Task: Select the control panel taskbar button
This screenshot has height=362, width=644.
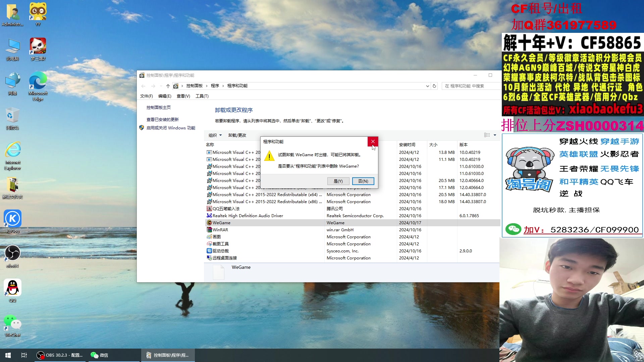Action: click(168, 355)
